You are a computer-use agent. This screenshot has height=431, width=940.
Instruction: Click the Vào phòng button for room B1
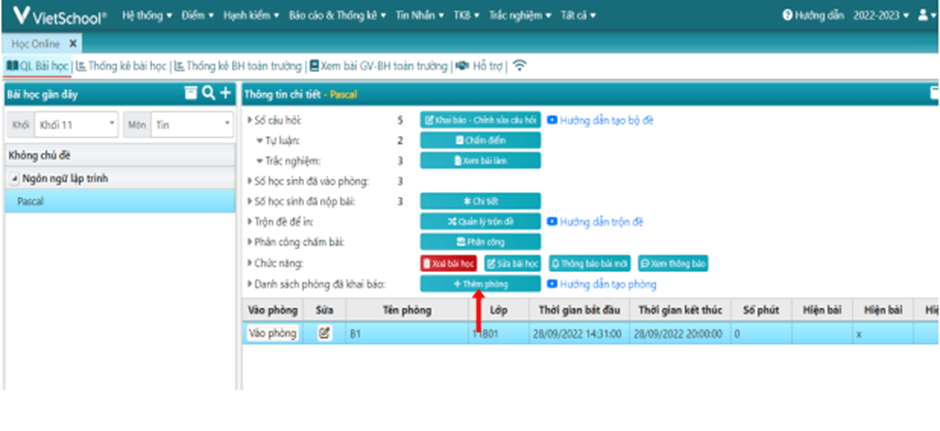point(272,334)
